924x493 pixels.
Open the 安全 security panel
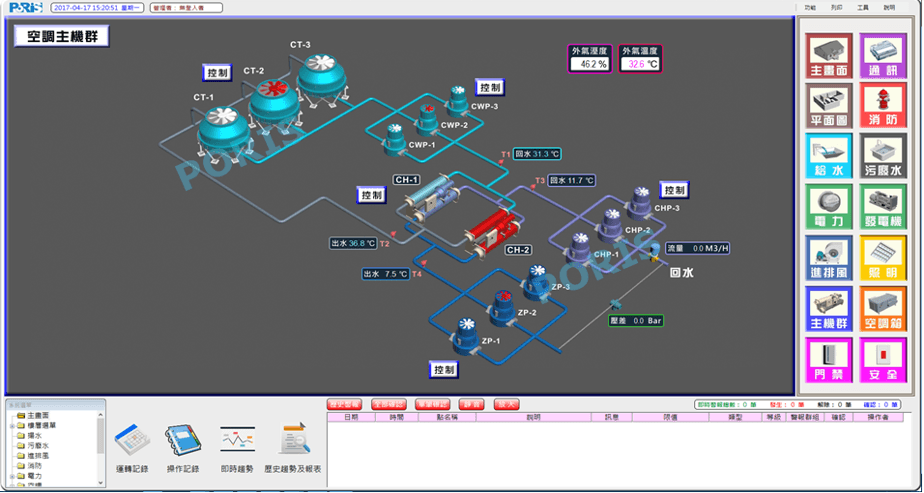(883, 360)
